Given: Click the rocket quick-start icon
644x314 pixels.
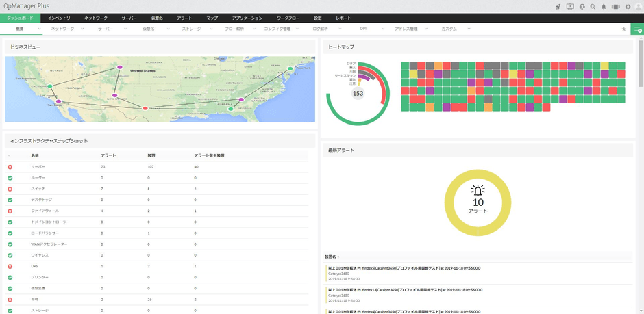Looking at the screenshot, I should point(558,6).
